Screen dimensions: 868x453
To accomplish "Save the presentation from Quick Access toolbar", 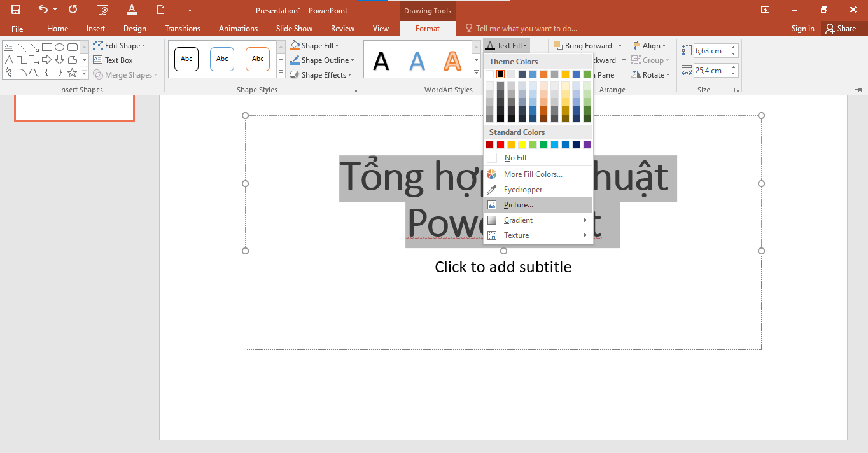I will point(16,10).
